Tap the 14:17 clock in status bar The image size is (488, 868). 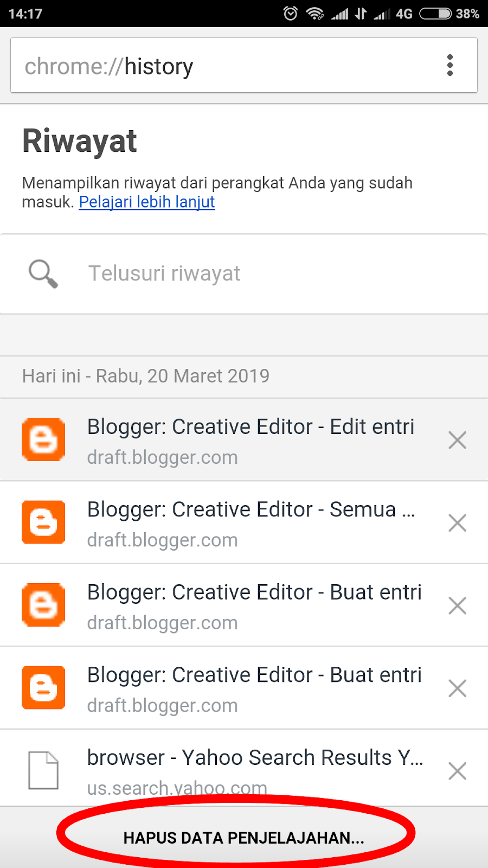tap(25, 14)
